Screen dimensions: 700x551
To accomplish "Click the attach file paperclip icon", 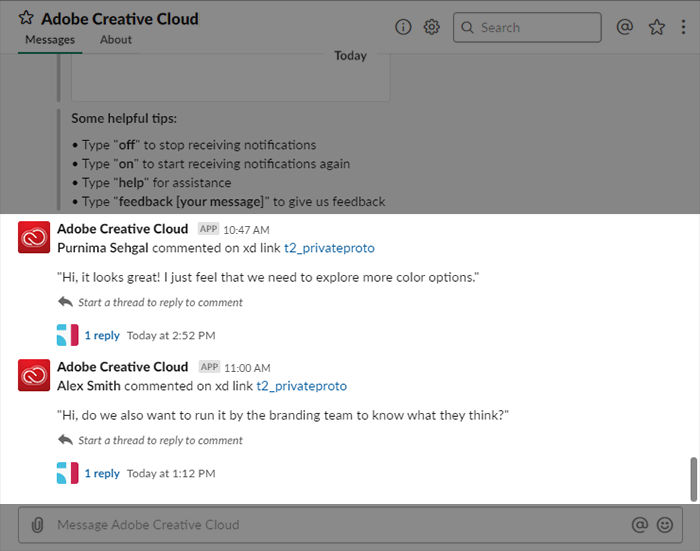I will [38, 524].
